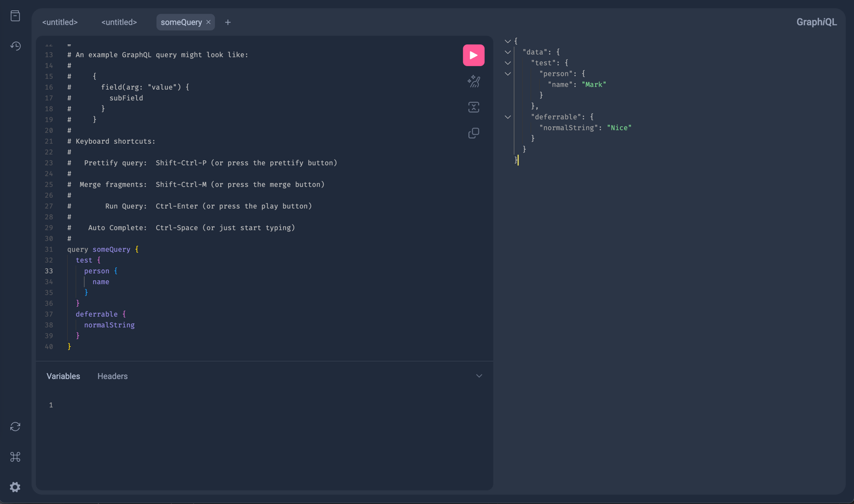Viewport: 854px width, 504px height.
Task: Click the 'An example GraphQL query' comment
Action: tap(158, 55)
